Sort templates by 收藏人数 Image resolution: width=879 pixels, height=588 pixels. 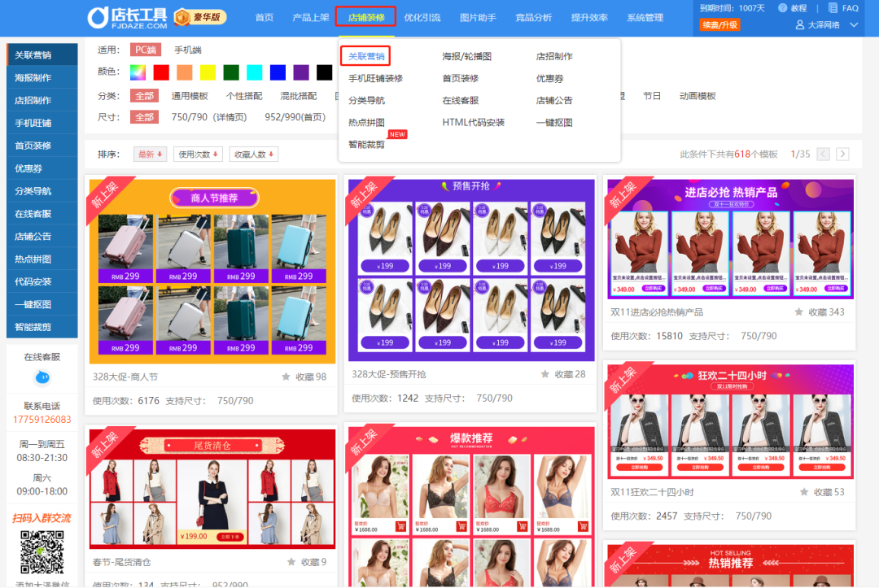pyautogui.click(x=254, y=154)
